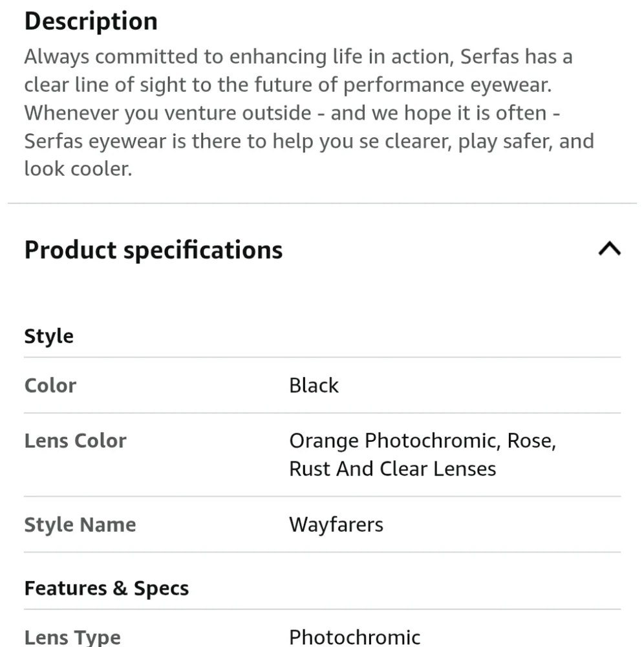
Task: Click the 'Rust And Clear Lenses' line
Action: coord(392,469)
